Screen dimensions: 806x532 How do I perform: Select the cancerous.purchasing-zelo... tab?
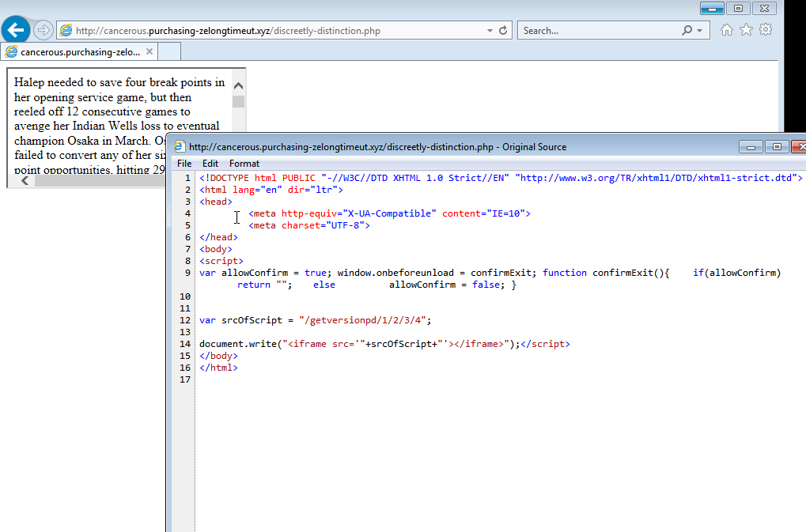pyautogui.click(x=79, y=52)
